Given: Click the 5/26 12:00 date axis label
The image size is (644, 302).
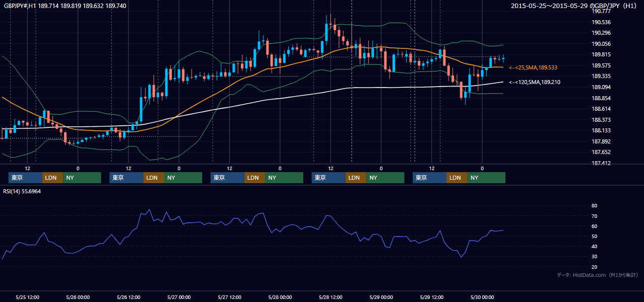Looking at the screenshot, I should (128, 297).
